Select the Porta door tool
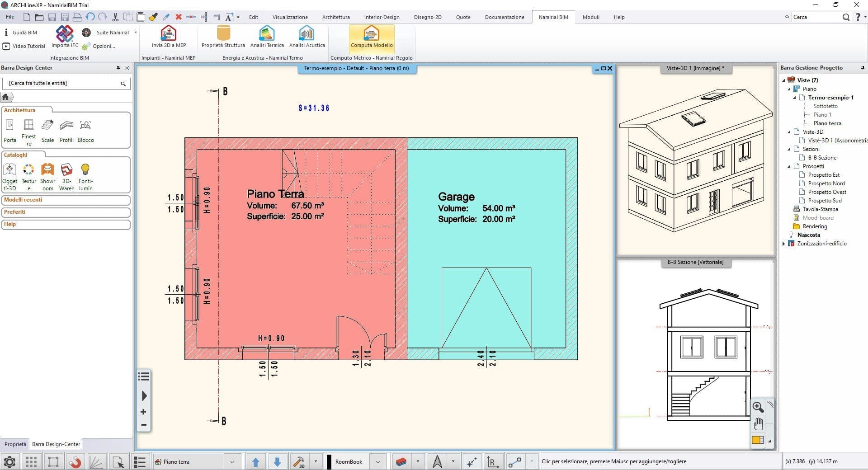The width and height of the screenshot is (868, 470). [x=10, y=126]
